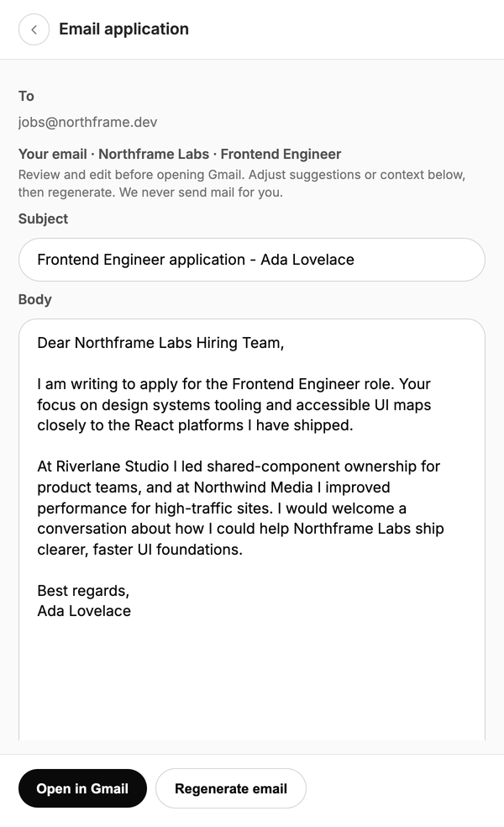Click the 'Body' field label

[x=34, y=299]
